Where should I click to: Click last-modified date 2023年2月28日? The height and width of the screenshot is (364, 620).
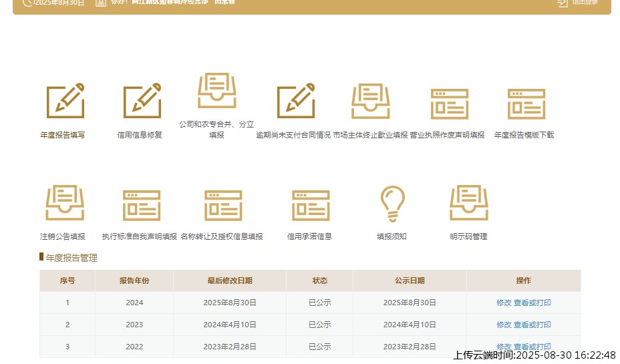[x=230, y=347]
